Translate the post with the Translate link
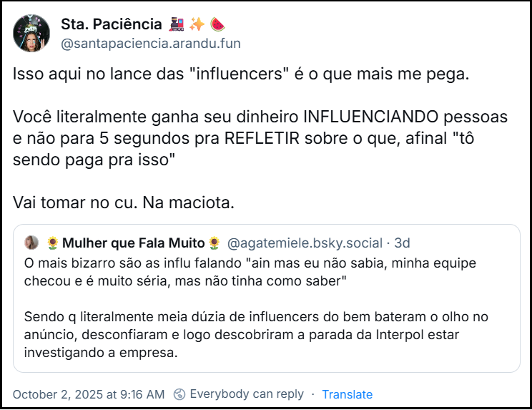The image size is (532, 410). [347, 394]
